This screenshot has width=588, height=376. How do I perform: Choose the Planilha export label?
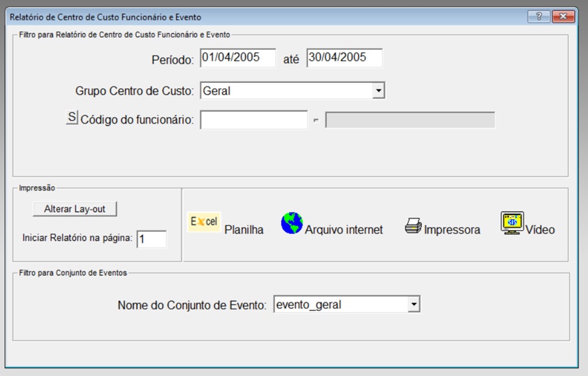click(244, 229)
